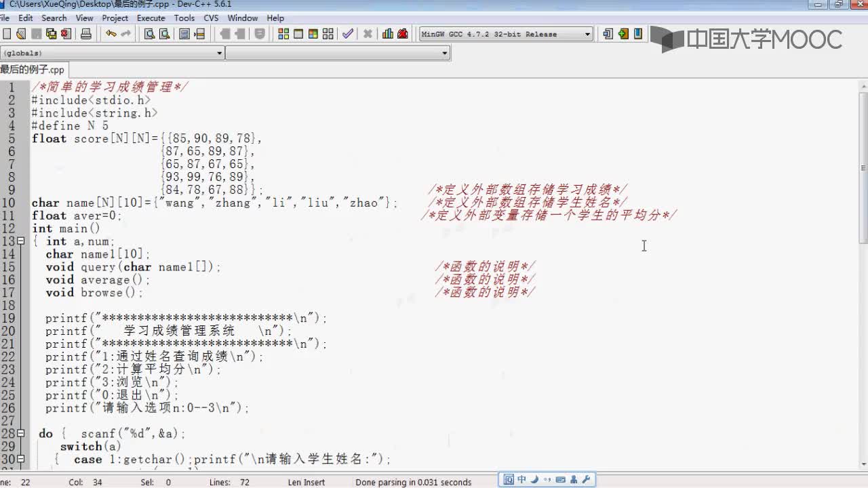868x488 pixels.
Task: Click the 'Lines: 72' status bar entry
Action: pos(230,483)
